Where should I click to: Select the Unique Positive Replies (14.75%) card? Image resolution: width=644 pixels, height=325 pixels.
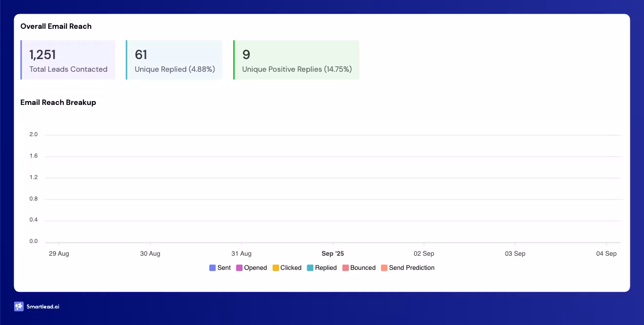pyautogui.click(x=296, y=60)
